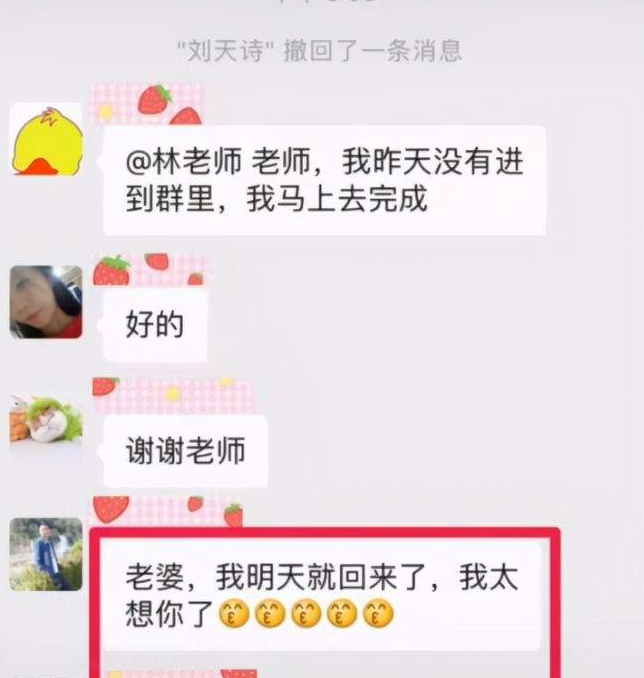Select the 我马上去完成 message bubble
Image resolution: width=644 pixels, height=678 pixels.
[x=324, y=181]
